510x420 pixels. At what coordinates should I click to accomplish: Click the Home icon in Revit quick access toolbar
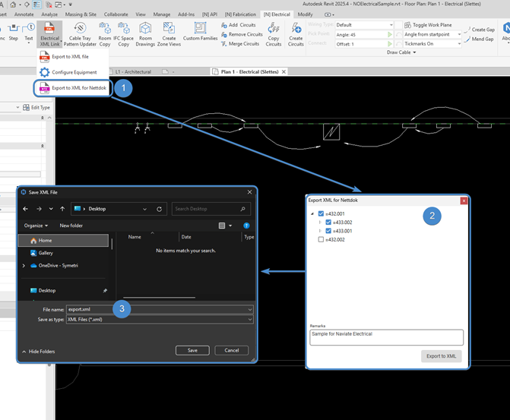click(13, 5)
